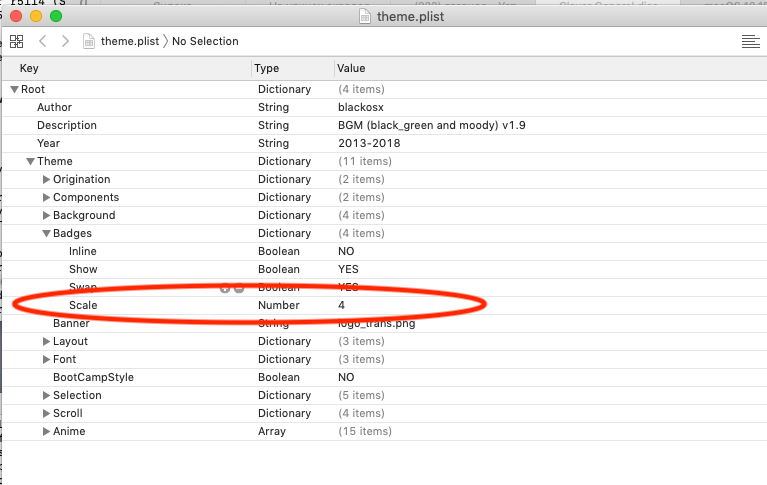Select the Show key under Badges

click(x=83, y=270)
